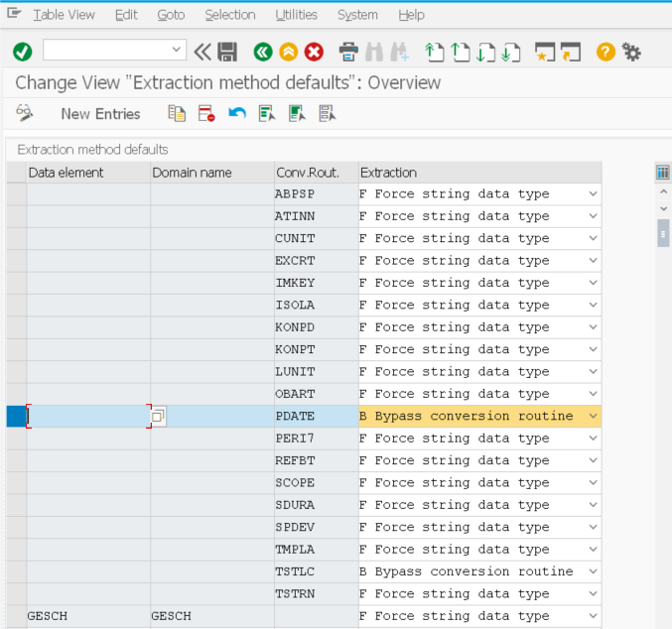Viewport: 672px width, 629px height.
Task: Select all entries icon
Action: tap(267, 113)
